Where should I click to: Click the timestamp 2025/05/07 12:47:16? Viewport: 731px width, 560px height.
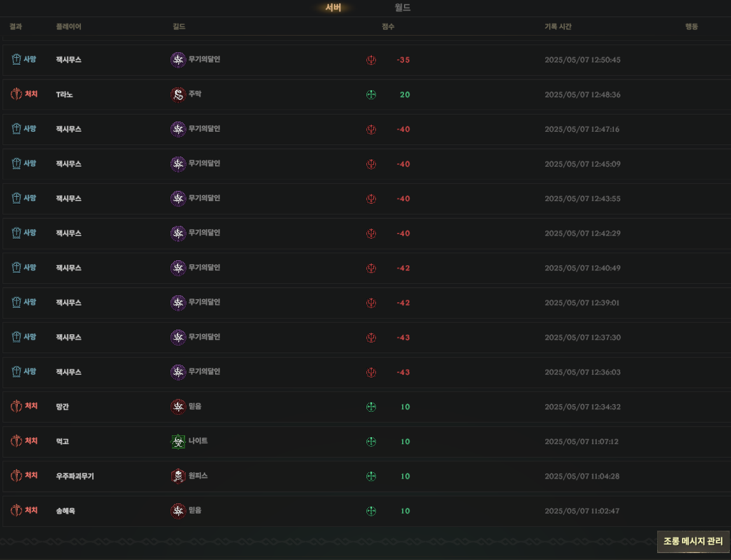point(582,129)
